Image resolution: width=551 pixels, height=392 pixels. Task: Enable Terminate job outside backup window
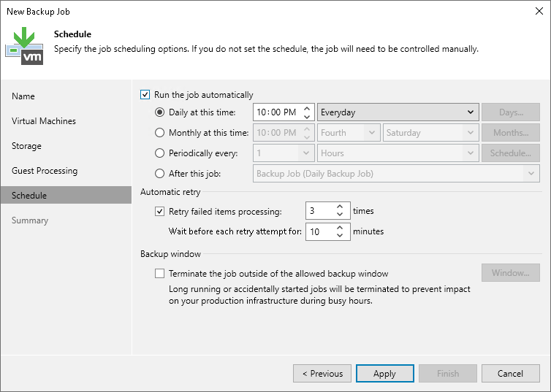pos(160,274)
